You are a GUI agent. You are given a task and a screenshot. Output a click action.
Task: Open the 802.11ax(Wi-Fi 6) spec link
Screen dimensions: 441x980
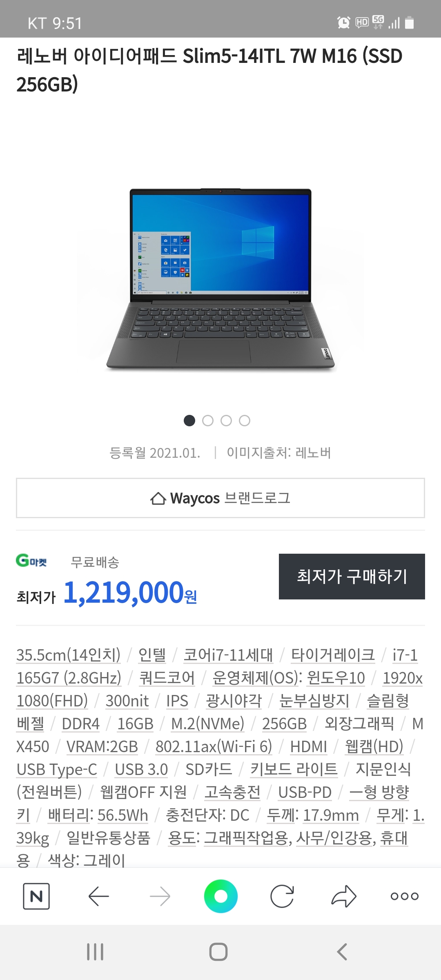pyautogui.click(x=214, y=746)
